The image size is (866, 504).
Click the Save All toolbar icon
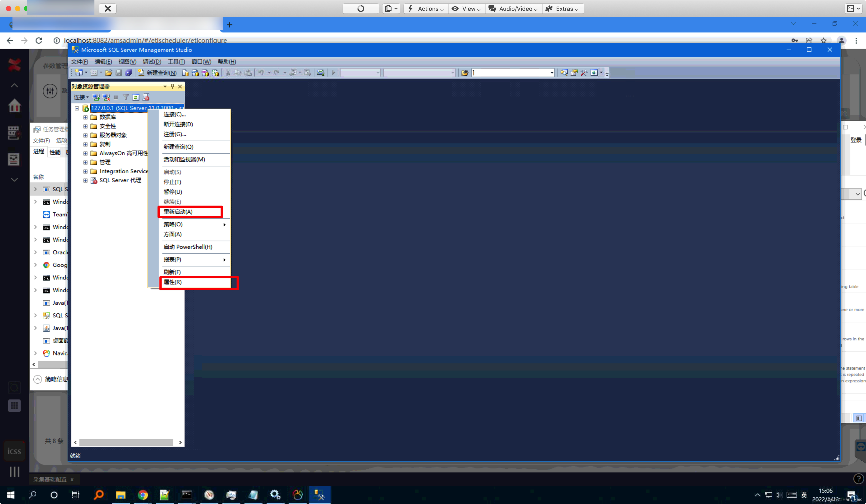coord(129,73)
